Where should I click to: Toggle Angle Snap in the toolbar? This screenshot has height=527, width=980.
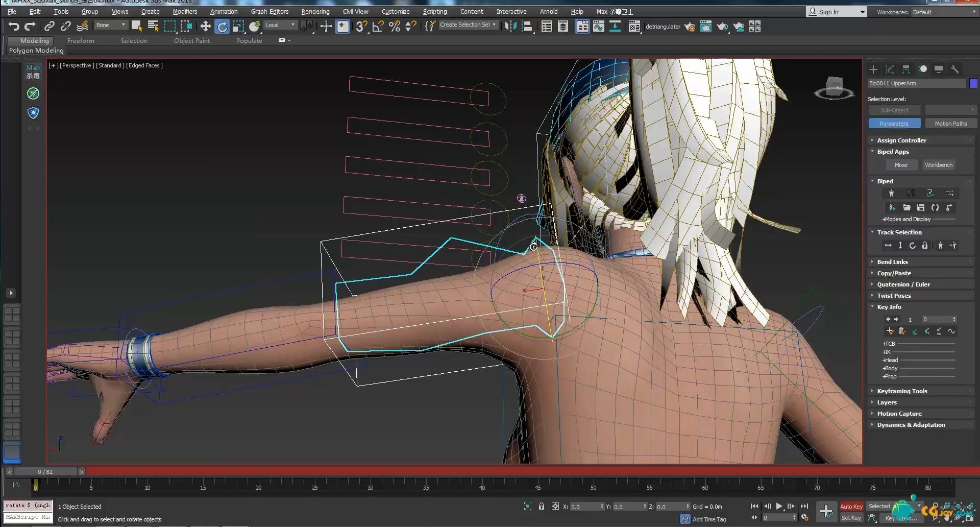378,27
